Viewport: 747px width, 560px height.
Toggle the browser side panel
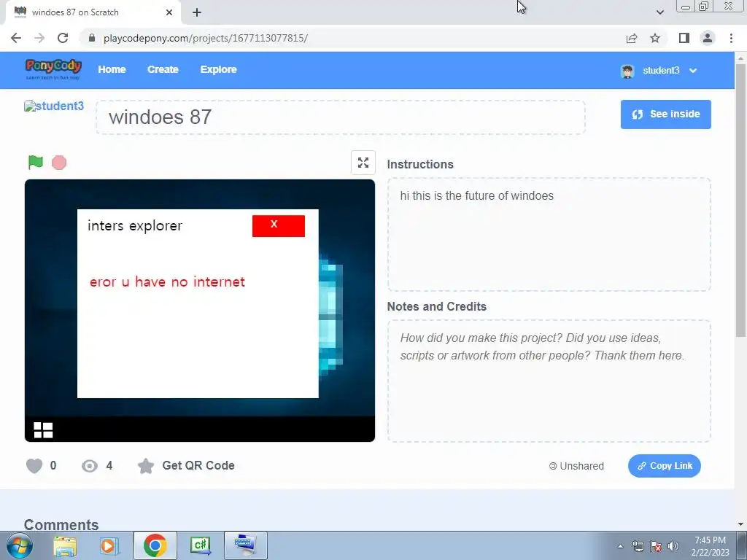point(684,38)
